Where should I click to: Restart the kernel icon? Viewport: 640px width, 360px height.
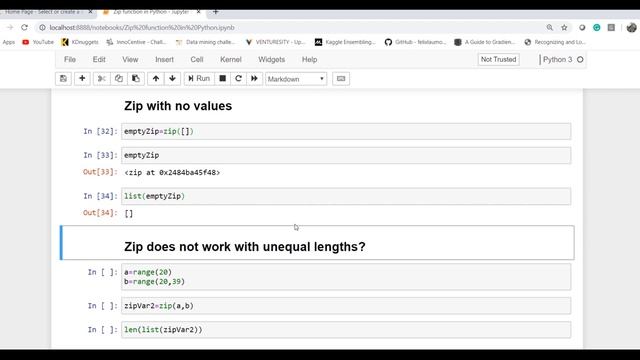238,79
